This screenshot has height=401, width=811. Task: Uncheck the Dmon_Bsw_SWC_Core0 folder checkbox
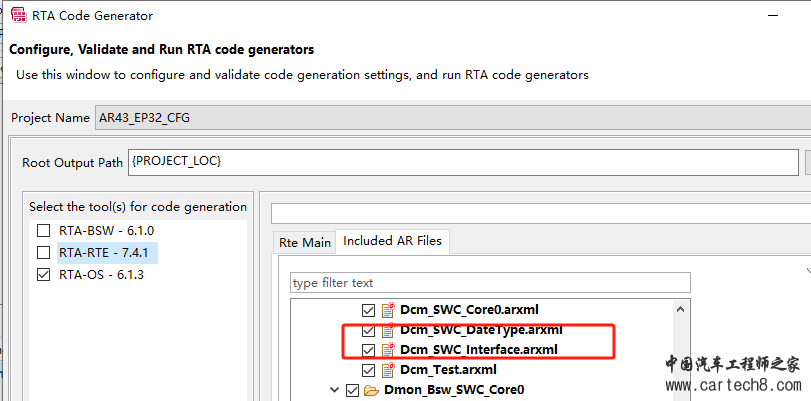tap(352, 390)
